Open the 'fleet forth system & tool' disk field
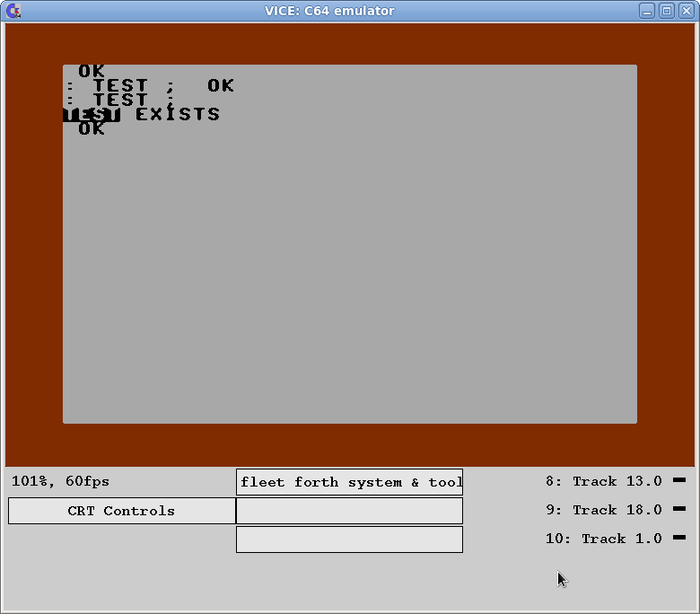This screenshot has height=614, width=700. 349,482
